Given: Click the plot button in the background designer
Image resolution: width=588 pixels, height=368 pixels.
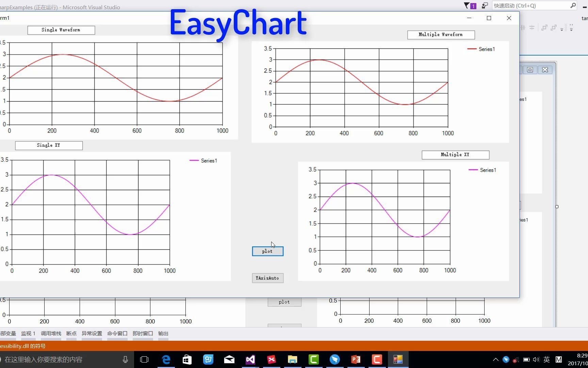Looking at the screenshot, I should pyautogui.click(x=284, y=302).
